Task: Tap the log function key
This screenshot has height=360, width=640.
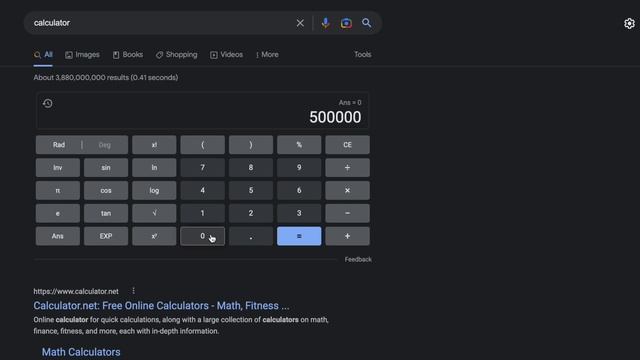Action: click(154, 191)
